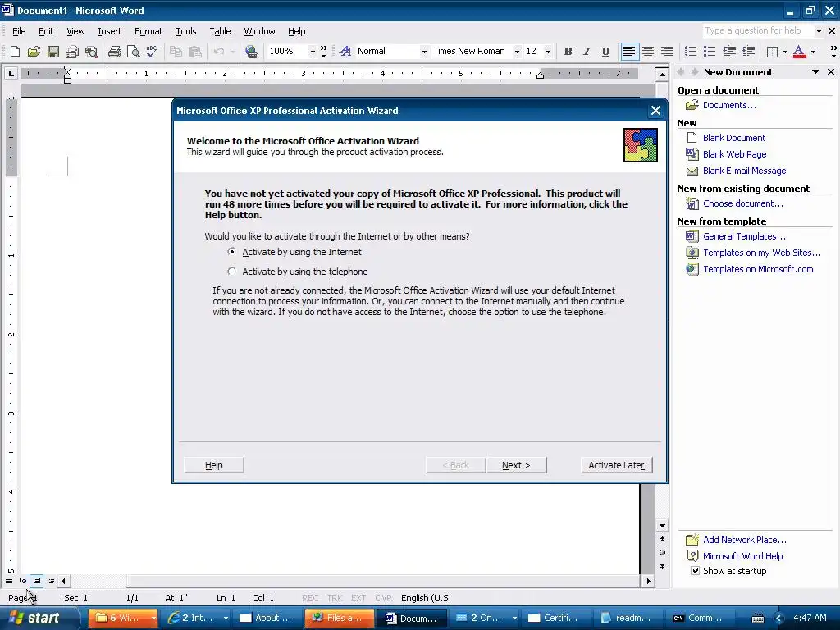This screenshot has width=840, height=630.
Task: Select Align Right alignment
Action: [x=667, y=52]
